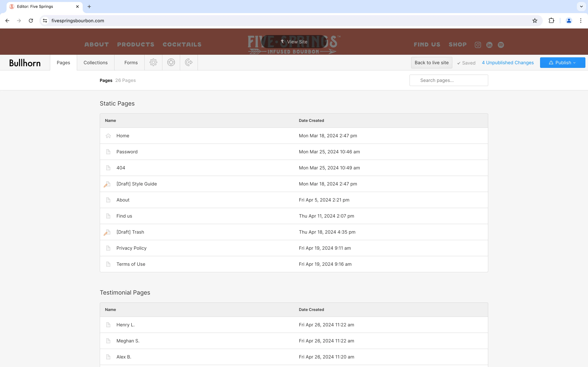The image size is (588, 367).
Task: Switch to the Collections tab
Action: click(95, 62)
